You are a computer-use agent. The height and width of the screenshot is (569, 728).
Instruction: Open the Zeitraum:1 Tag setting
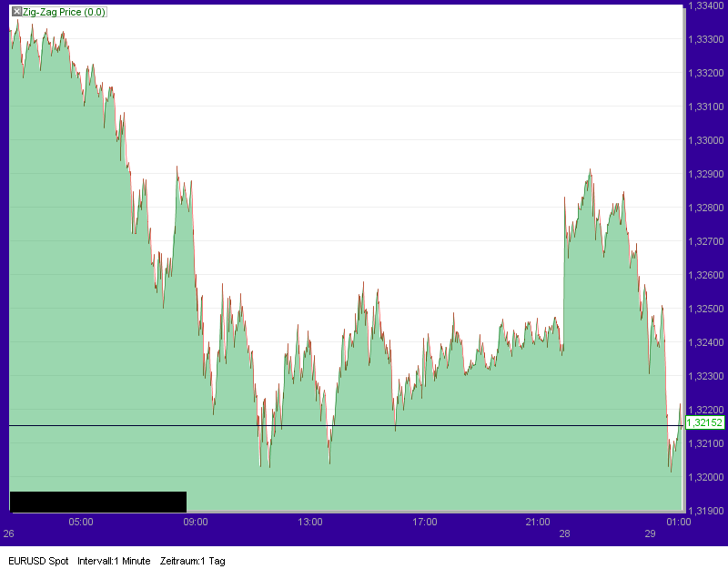193,562
